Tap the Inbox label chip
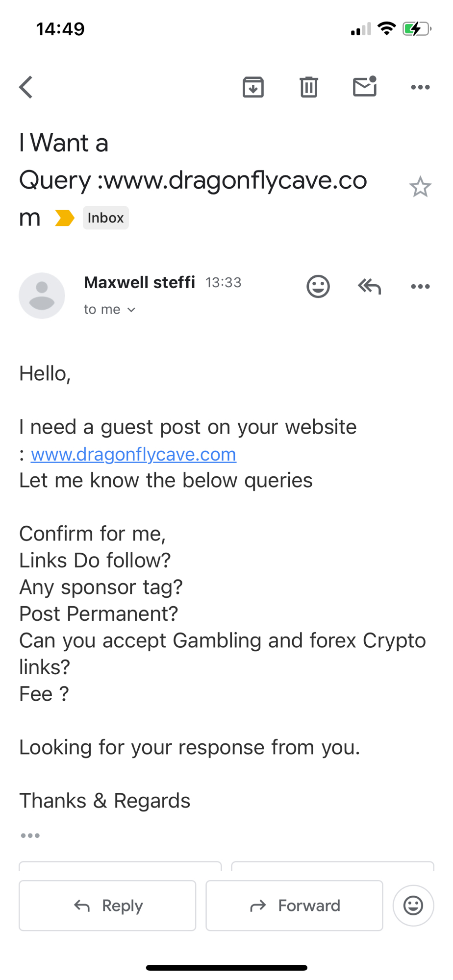Viewport: 453px width, 980px height. 106,218
